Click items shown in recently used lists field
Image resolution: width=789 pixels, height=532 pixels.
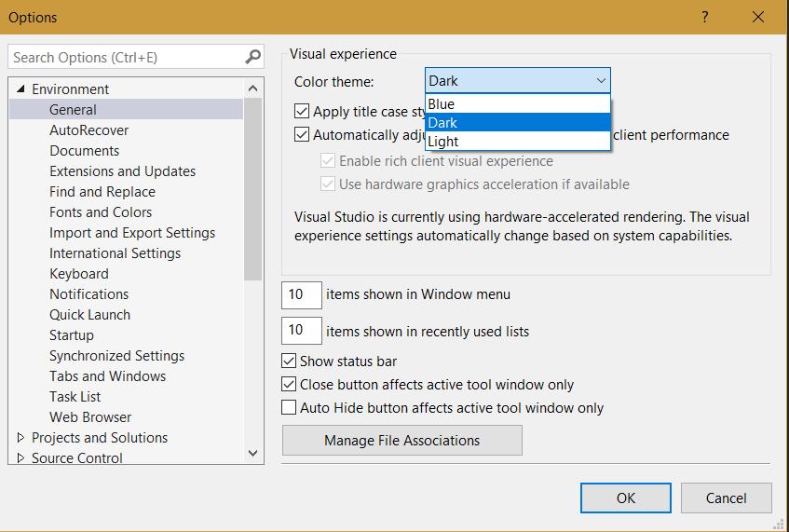(x=302, y=331)
